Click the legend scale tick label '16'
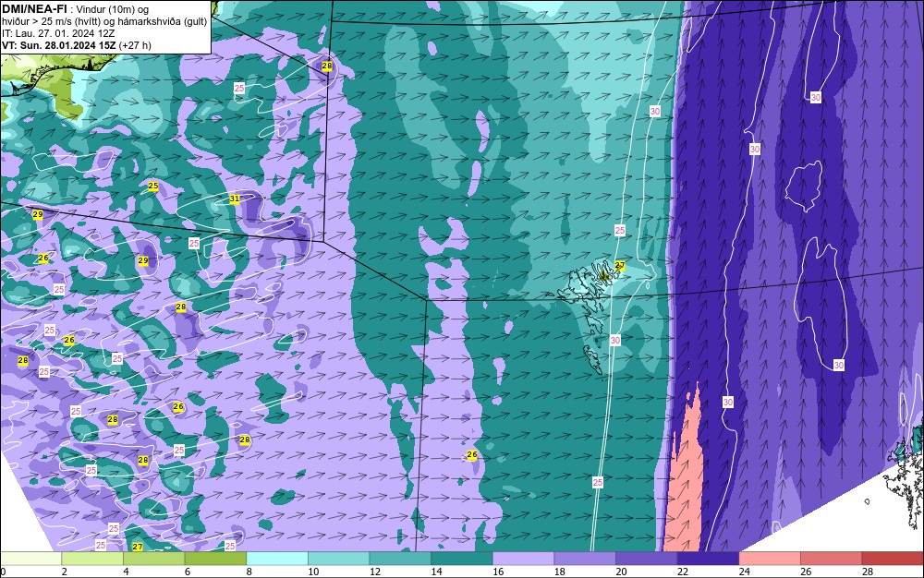The height and width of the screenshot is (578, 924). tap(498, 572)
